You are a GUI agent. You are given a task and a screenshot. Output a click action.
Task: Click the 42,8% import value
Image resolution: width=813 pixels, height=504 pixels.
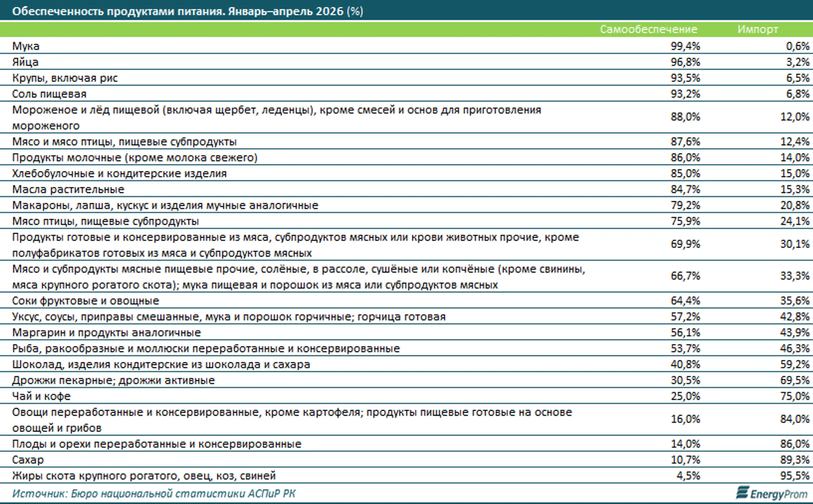pos(795,317)
